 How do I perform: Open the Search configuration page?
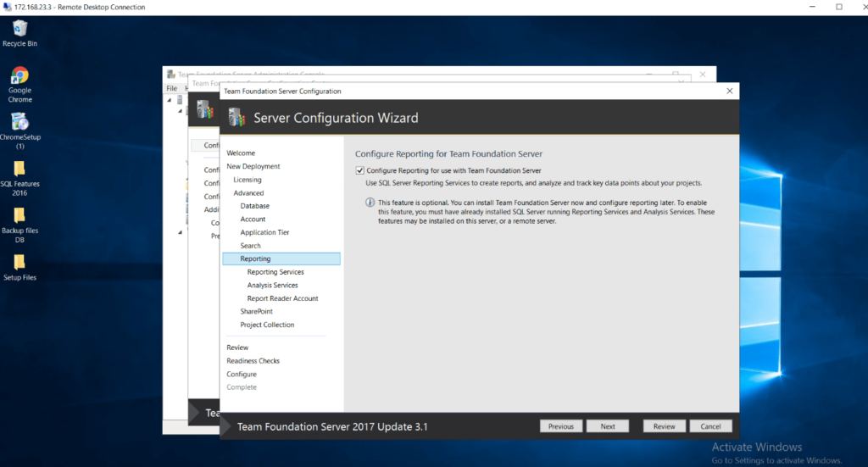(250, 246)
